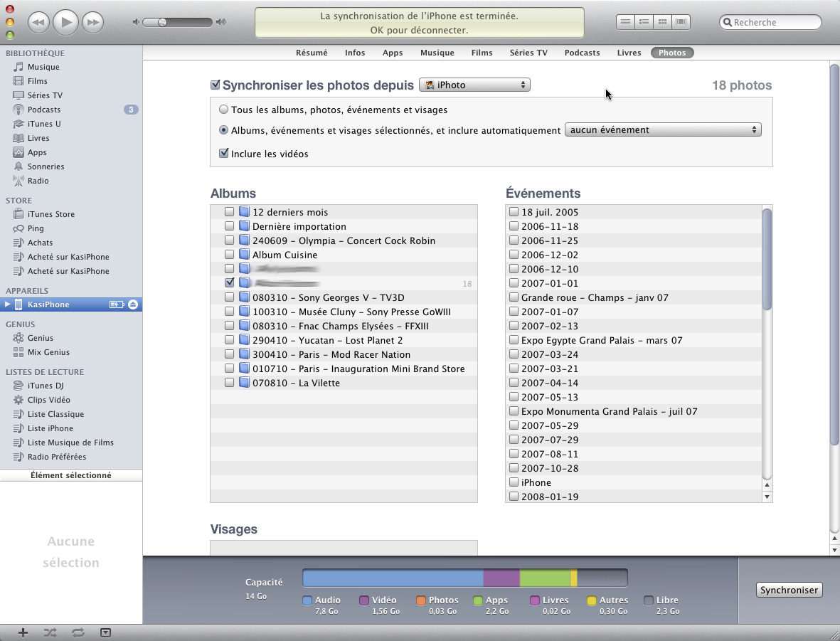The image size is (840, 641).
Task: Check 18 juil. 2005 event
Action: [x=514, y=212]
